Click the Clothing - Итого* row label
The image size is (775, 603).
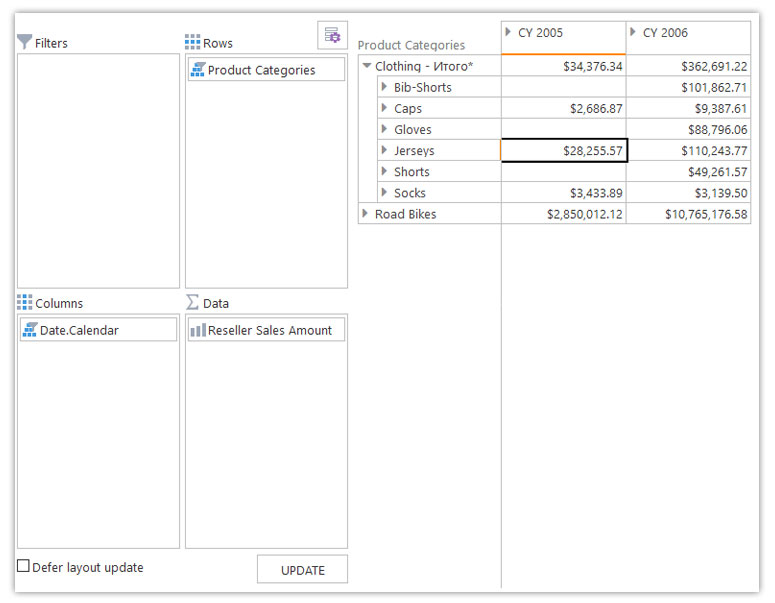(x=424, y=66)
